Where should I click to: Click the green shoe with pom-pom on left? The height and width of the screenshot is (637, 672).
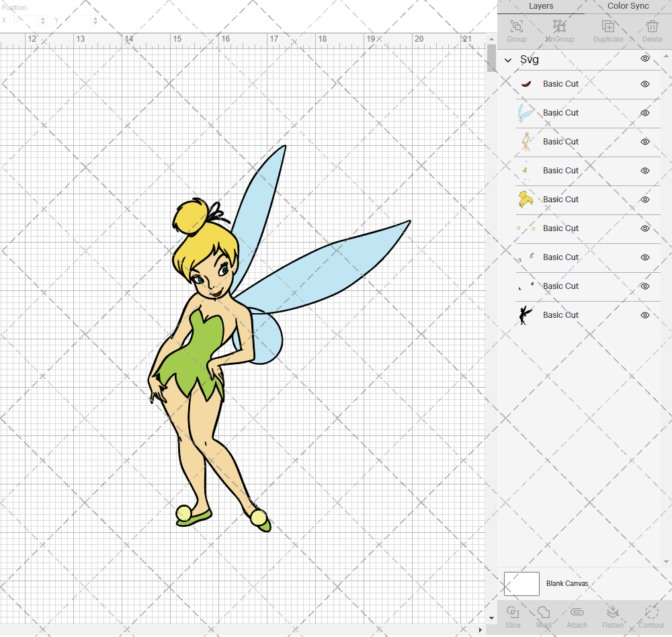pyautogui.click(x=193, y=515)
